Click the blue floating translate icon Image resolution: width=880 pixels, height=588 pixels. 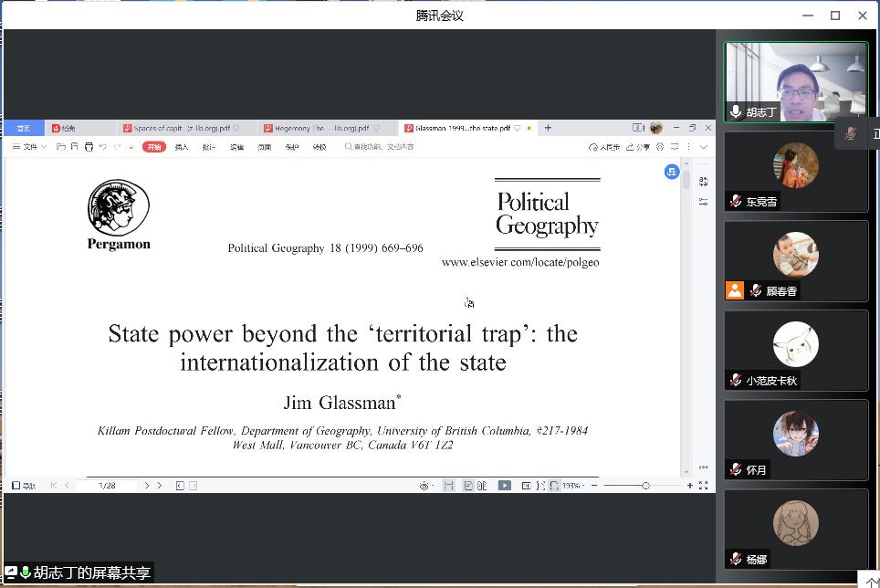[671, 172]
